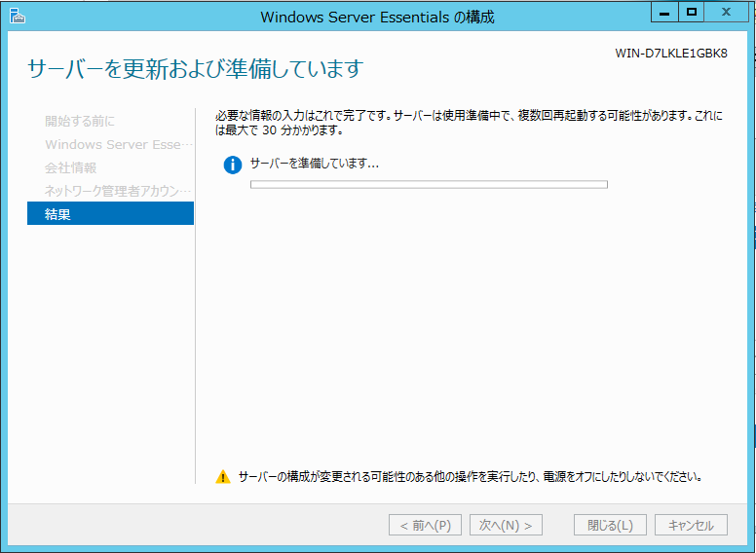
Task: Click the server name WIN-D7LKLE1GBK8
Action: pyautogui.click(x=671, y=53)
